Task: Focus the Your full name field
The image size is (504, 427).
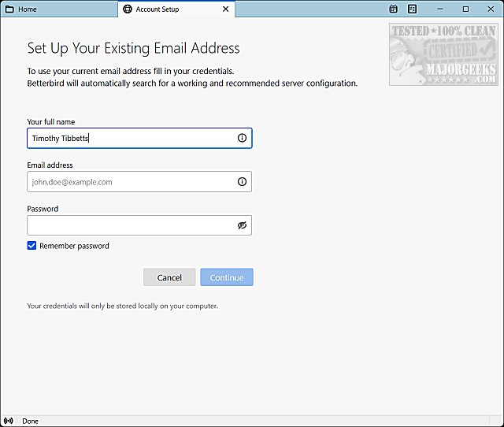Action: point(130,138)
